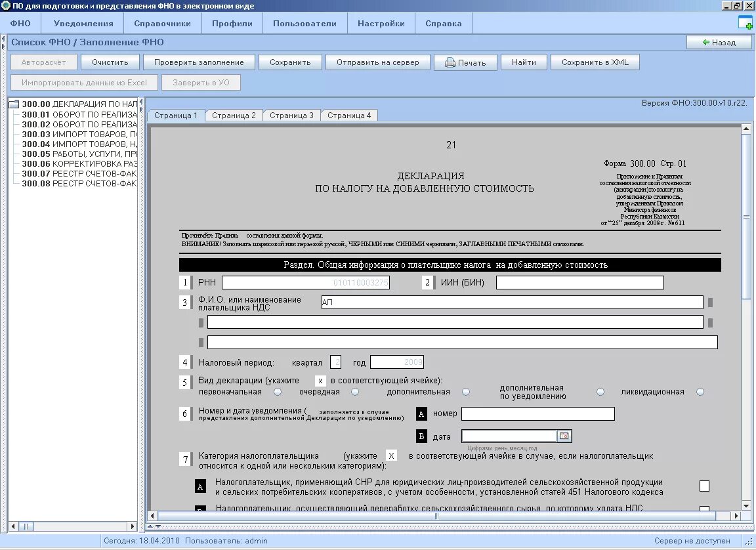
Task: Click the Сохранить button
Action: [x=290, y=62]
